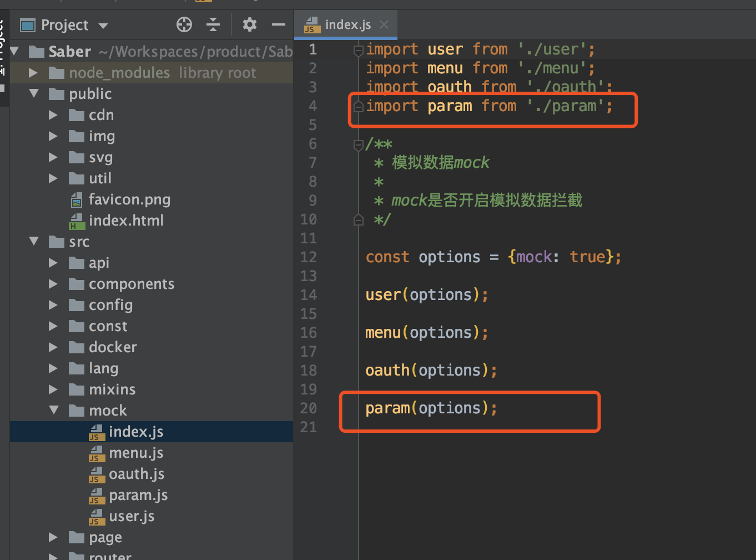Click the src folder icon

(x=57, y=242)
